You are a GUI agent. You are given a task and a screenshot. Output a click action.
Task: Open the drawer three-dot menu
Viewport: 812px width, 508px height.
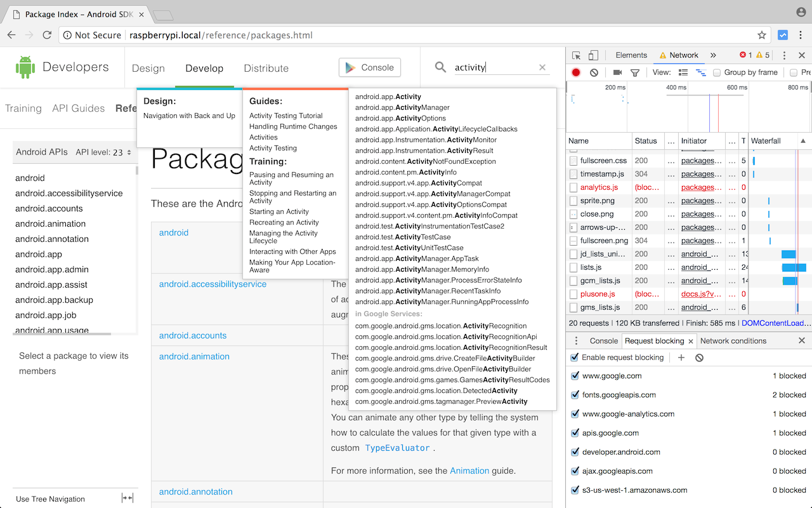576,341
